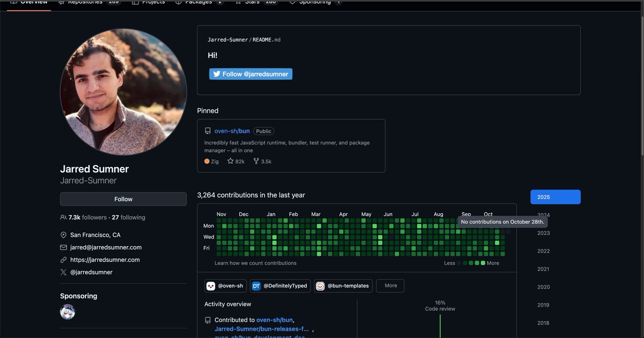Image resolution: width=644 pixels, height=338 pixels.
Task: Click the orange Zig language dot
Action: pyautogui.click(x=207, y=161)
